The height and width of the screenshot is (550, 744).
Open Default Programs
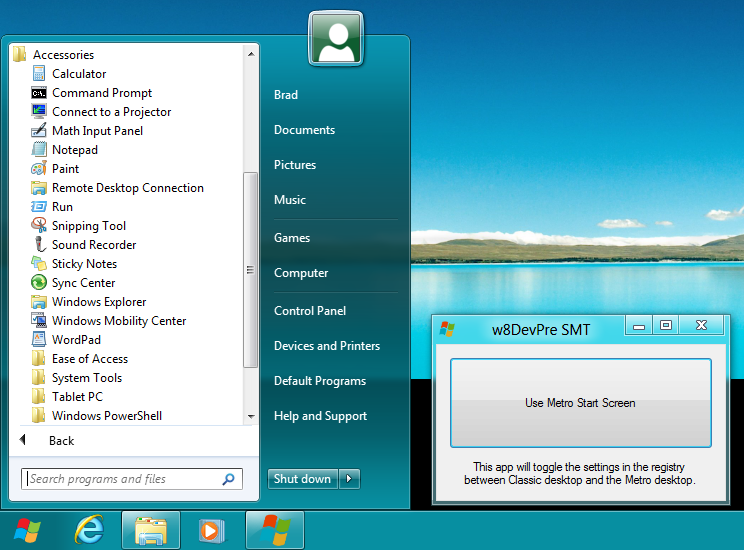[320, 381]
